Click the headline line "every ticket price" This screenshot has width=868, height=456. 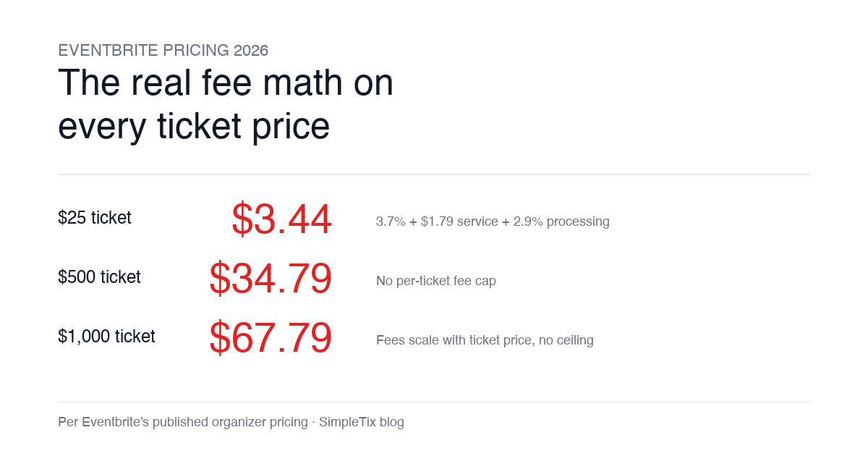click(194, 127)
